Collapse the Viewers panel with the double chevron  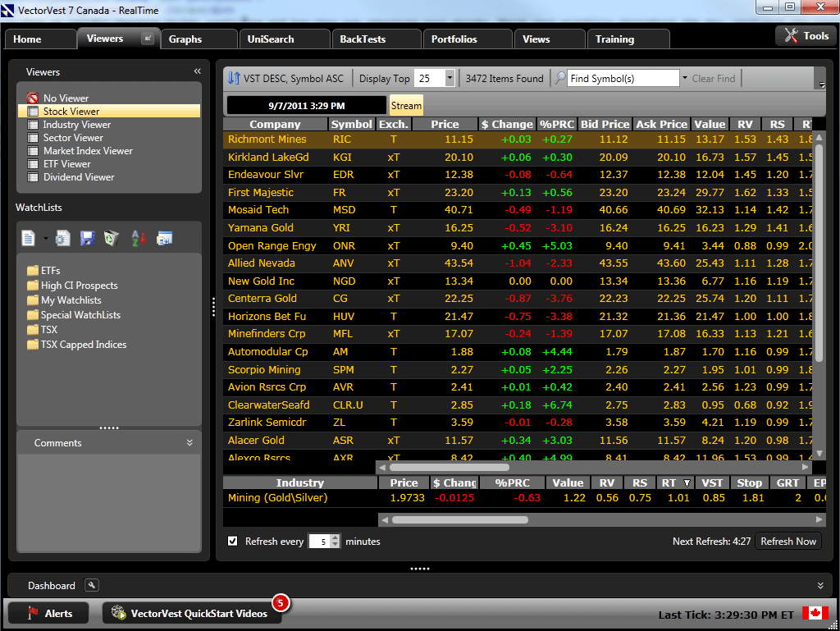(x=197, y=72)
